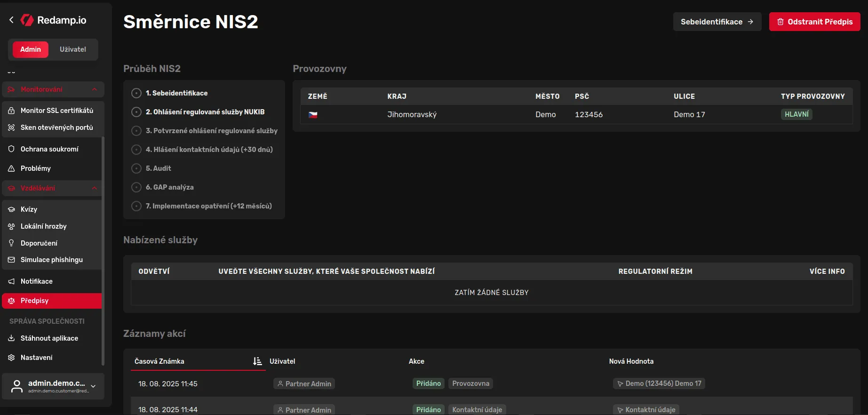This screenshot has width=868, height=415.
Task: Open the admin.demo account dropdown
Action: pos(93,386)
